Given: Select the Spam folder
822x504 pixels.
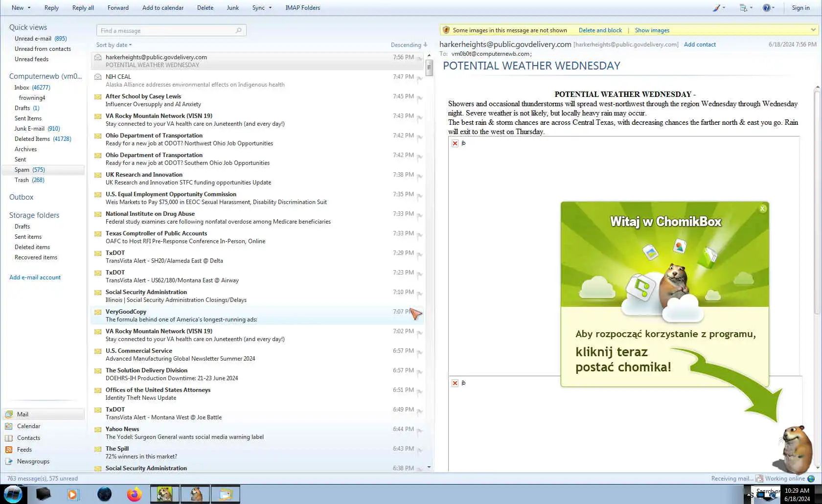Looking at the screenshot, I should (43, 170).
